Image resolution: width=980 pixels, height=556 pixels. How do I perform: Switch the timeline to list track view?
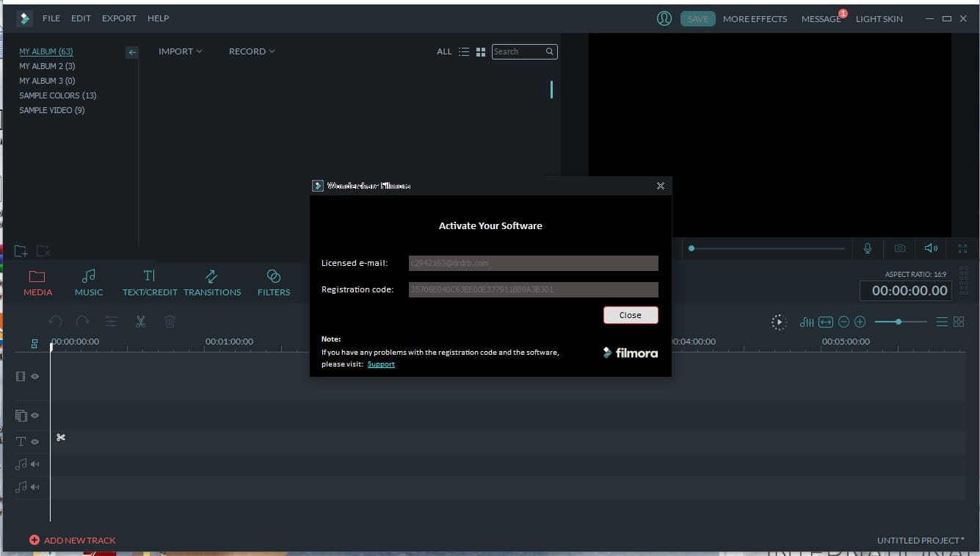pos(942,322)
